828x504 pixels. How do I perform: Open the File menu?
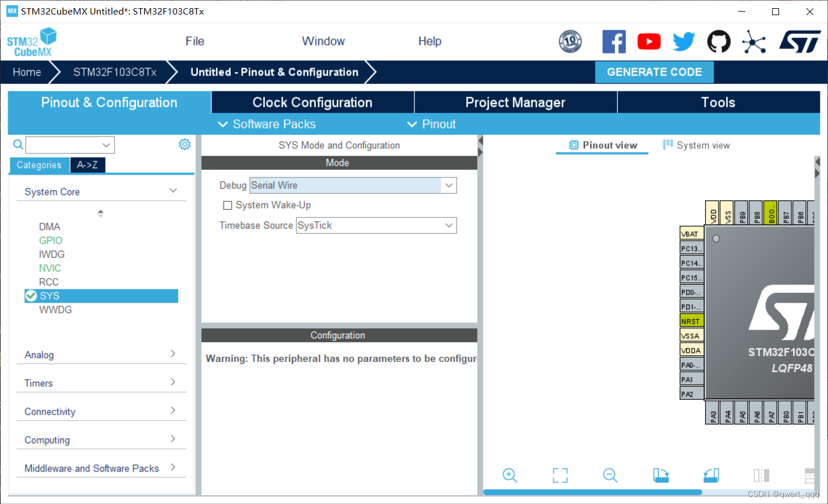194,41
